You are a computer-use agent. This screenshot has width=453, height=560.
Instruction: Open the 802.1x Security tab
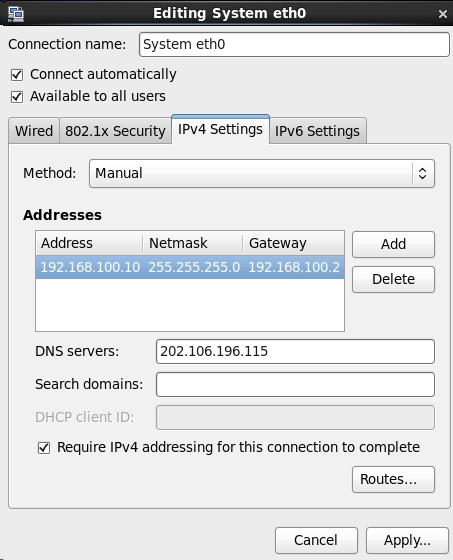click(x=115, y=131)
